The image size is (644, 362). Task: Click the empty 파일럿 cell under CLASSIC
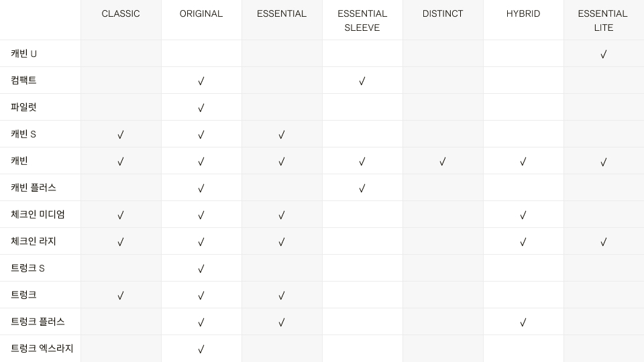point(121,107)
